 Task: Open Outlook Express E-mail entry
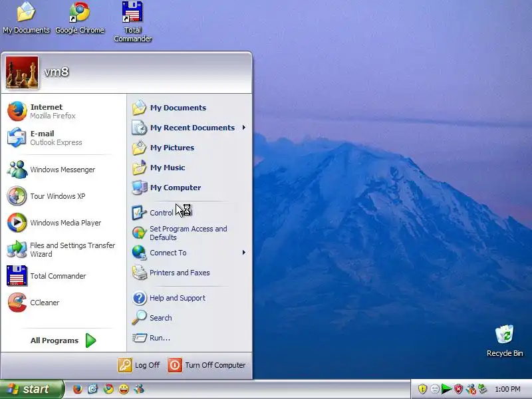[63, 138]
